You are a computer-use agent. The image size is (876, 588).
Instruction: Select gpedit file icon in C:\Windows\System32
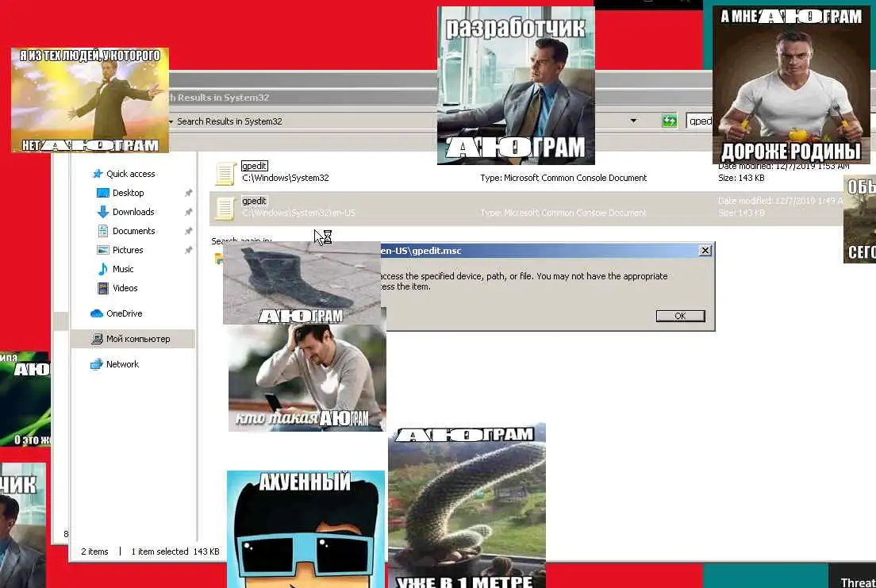coord(225,173)
